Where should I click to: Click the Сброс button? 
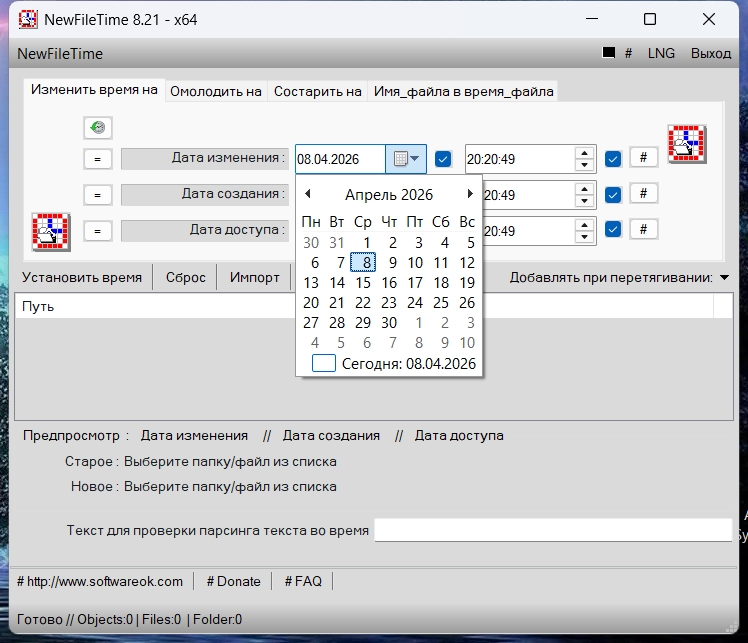click(x=186, y=277)
